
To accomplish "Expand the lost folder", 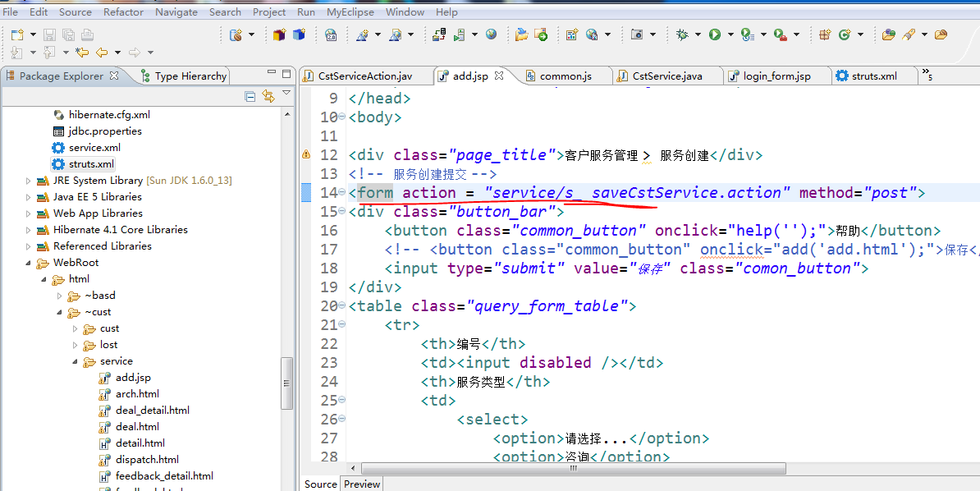I will coord(75,346).
